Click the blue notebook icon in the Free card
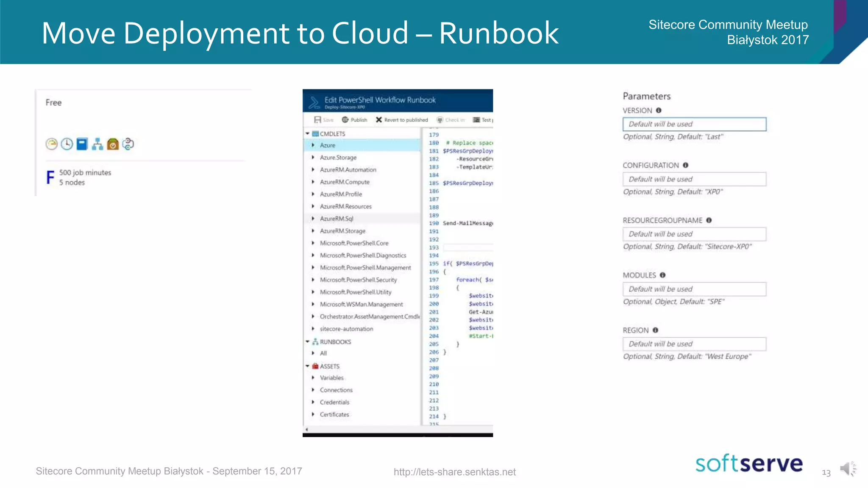 (82, 144)
